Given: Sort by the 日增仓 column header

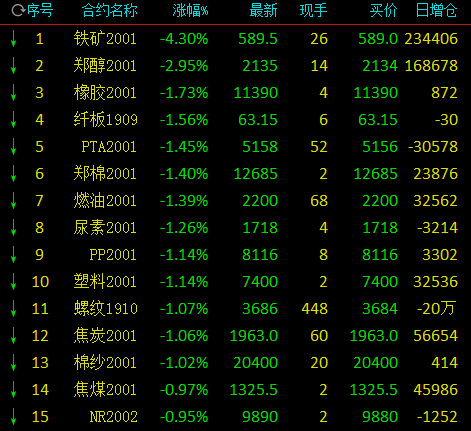Looking at the screenshot, I should [436, 11].
